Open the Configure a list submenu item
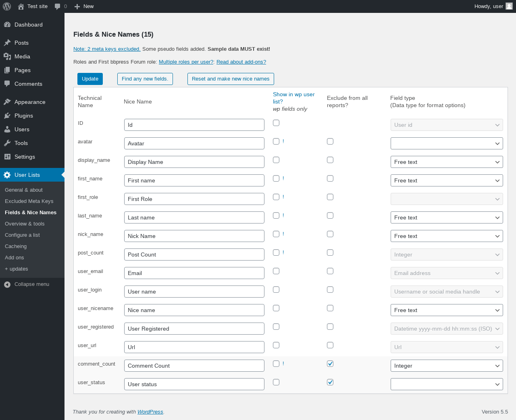 [22, 235]
